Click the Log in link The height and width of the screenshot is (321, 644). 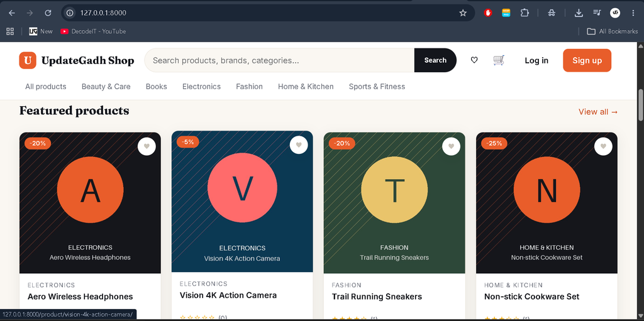coord(536,60)
